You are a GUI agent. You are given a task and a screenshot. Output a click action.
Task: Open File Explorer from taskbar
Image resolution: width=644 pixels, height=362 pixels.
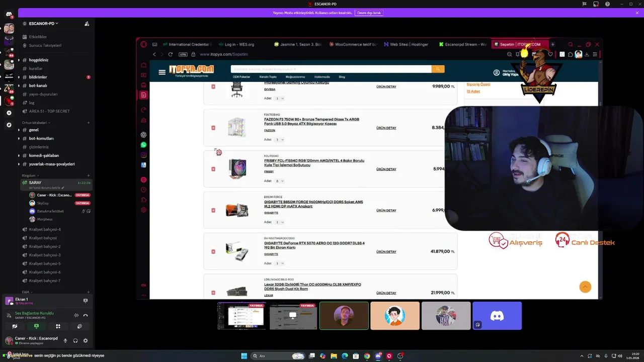(334, 356)
